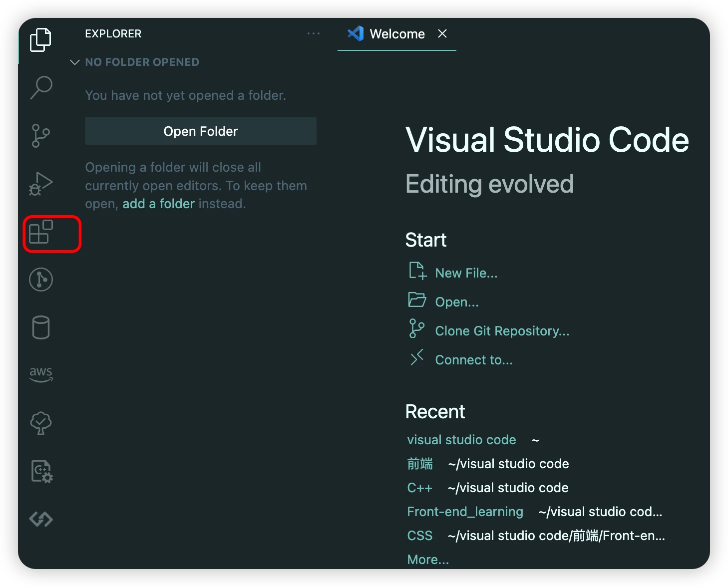Click the 'add a folder' link
This screenshot has height=587, width=728.
point(159,204)
